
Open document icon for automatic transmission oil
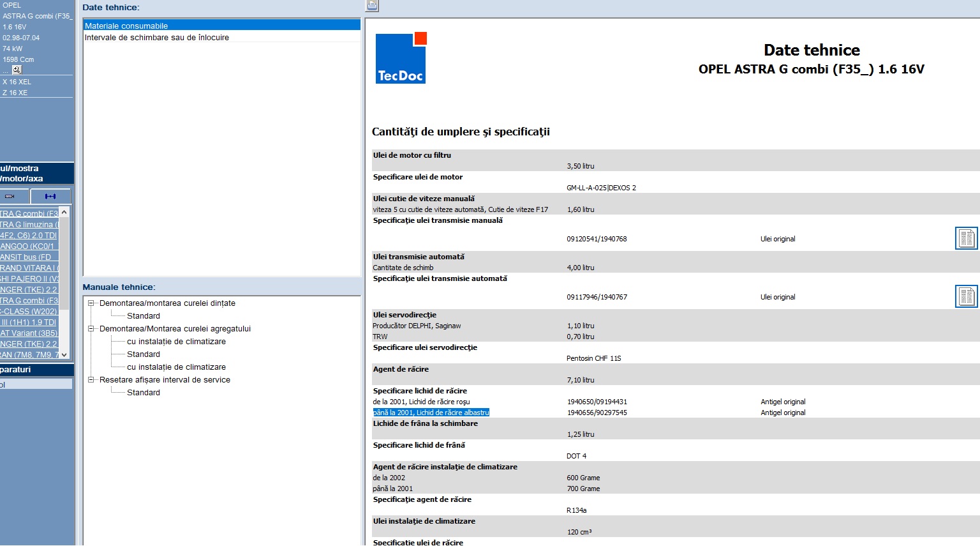(x=966, y=296)
